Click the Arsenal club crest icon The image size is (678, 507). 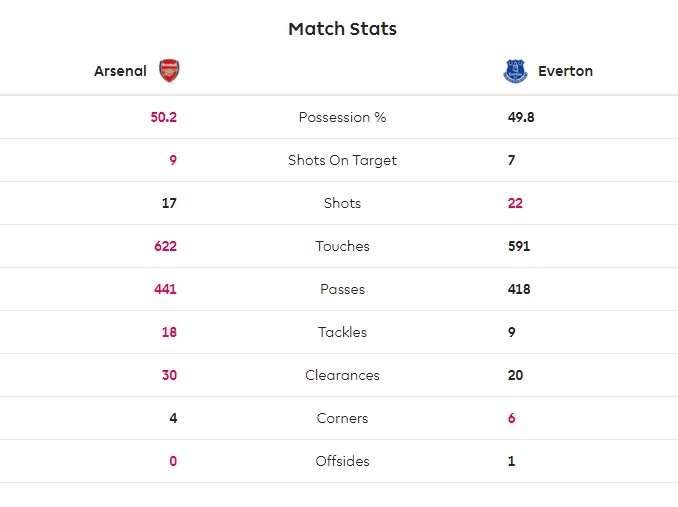(169, 71)
